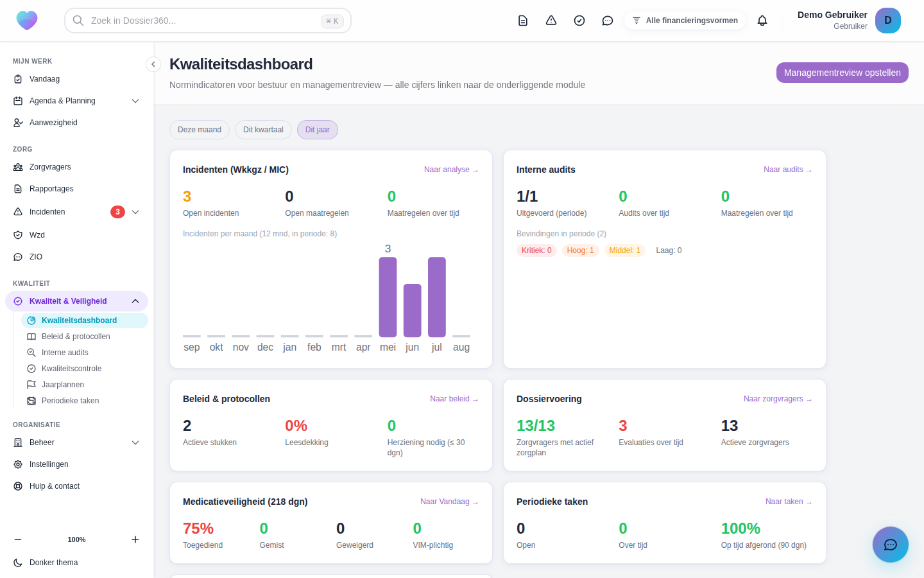Click the Wzd shield icon
Viewport: 924px width, 578px height.
(x=18, y=235)
